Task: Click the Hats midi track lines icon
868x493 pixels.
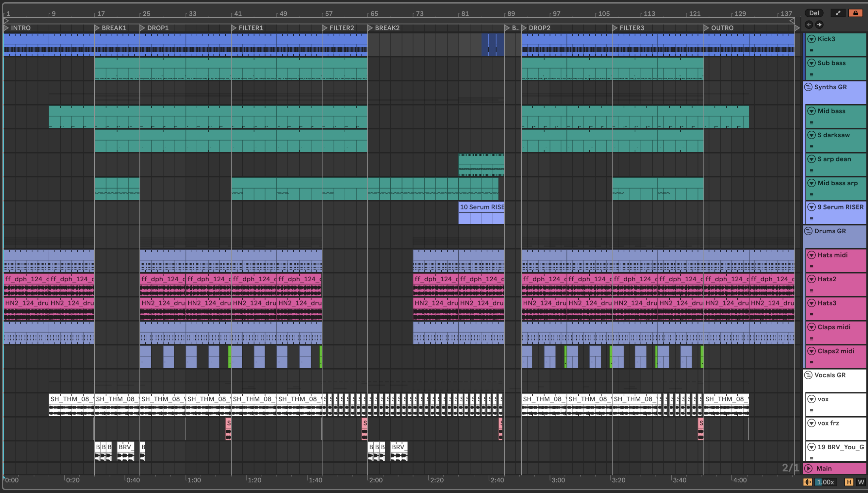Action: point(811,267)
